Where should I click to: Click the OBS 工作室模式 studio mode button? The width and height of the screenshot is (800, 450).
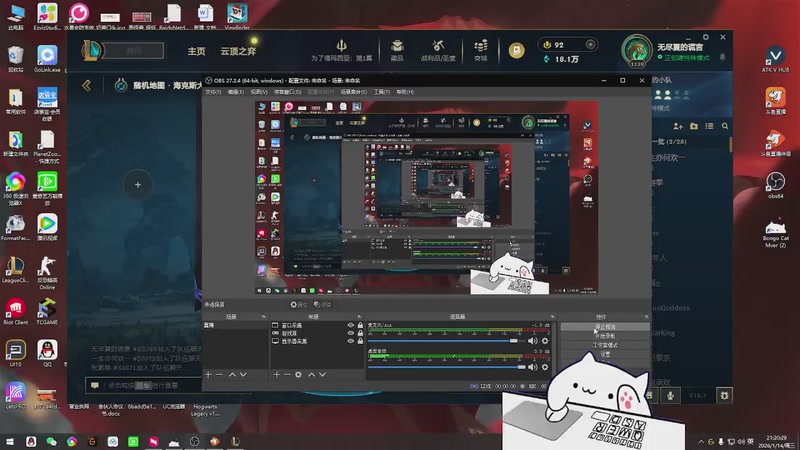605,345
